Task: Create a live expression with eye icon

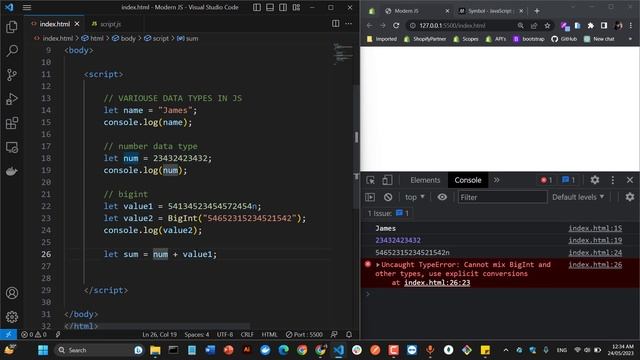Action: coord(442,197)
